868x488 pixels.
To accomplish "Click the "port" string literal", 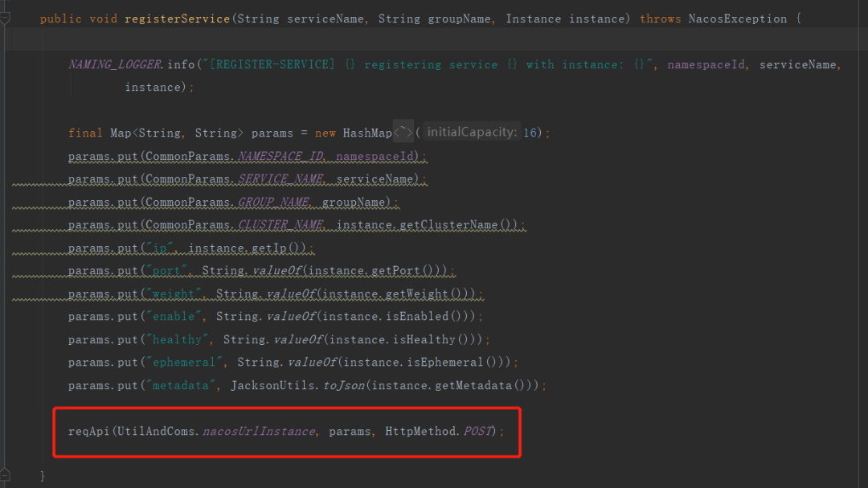I will pyautogui.click(x=166, y=271).
